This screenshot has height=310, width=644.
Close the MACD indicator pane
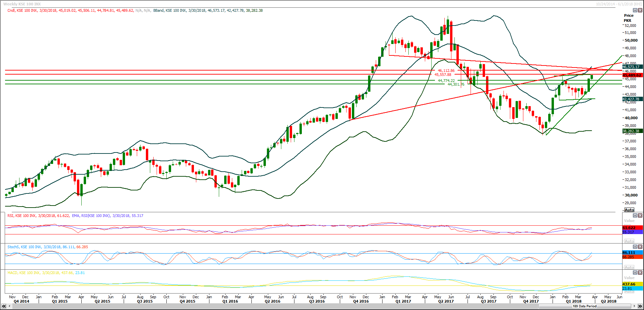coord(640,273)
